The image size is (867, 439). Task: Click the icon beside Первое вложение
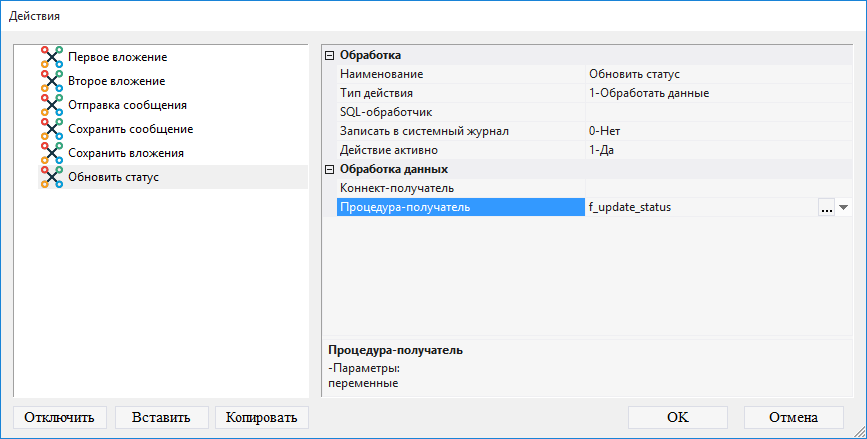point(51,57)
